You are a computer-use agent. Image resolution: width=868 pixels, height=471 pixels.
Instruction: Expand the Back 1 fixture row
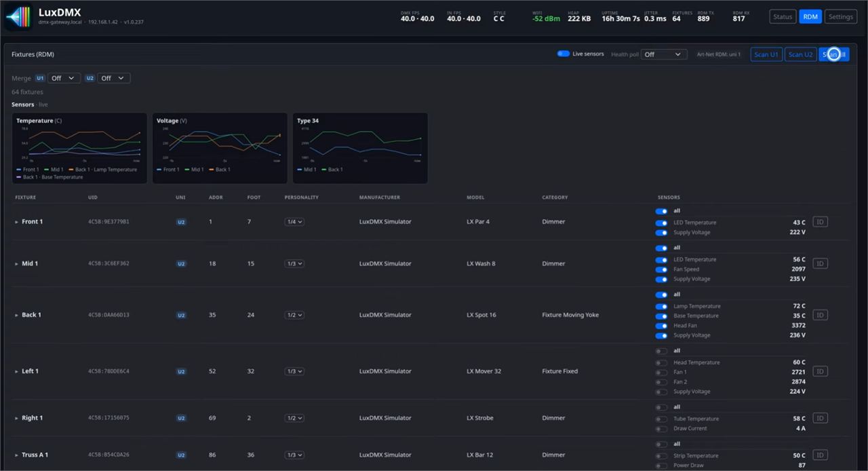[x=17, y=315]
